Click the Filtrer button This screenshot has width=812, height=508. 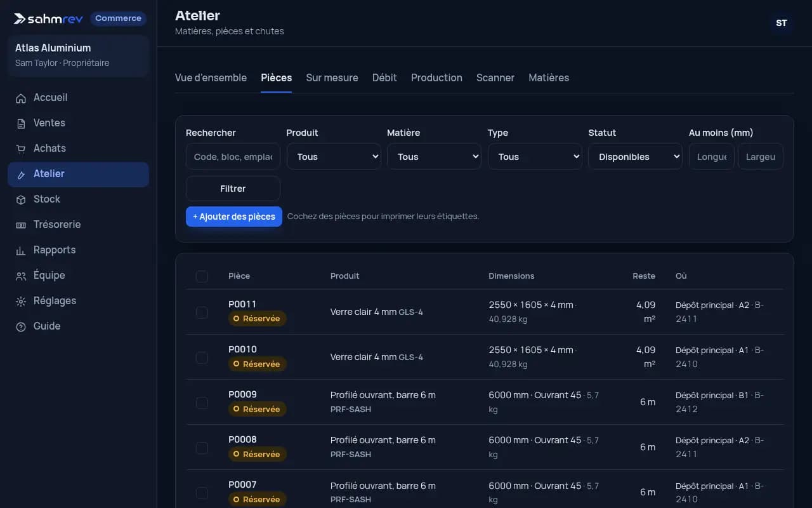233,189
